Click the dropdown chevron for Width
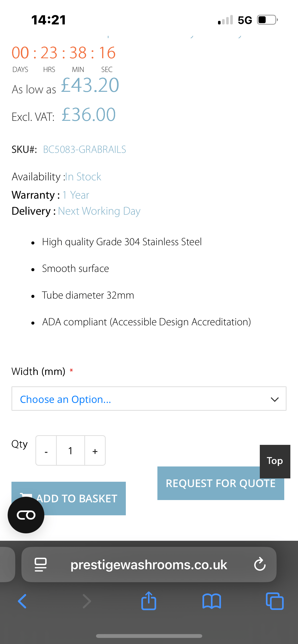 coord(275,399)
